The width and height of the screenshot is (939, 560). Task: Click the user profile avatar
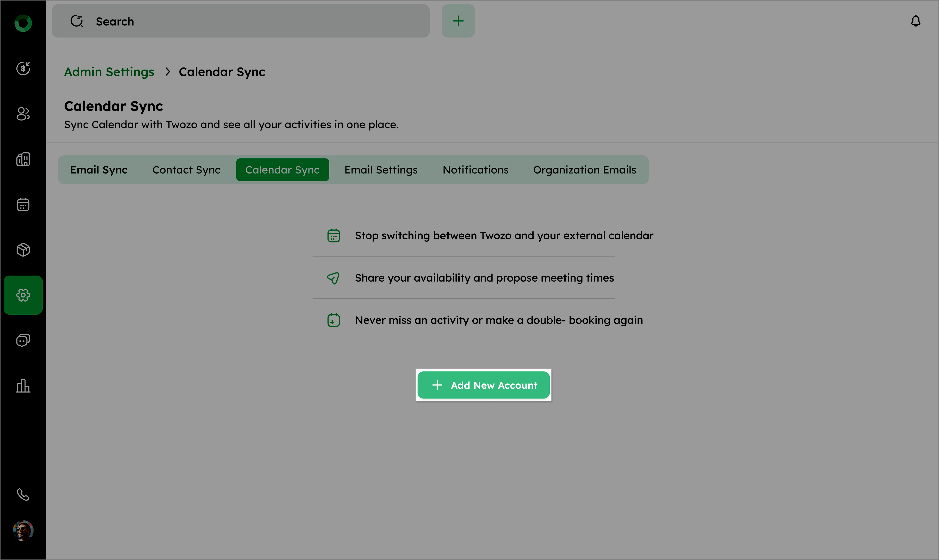23,531
